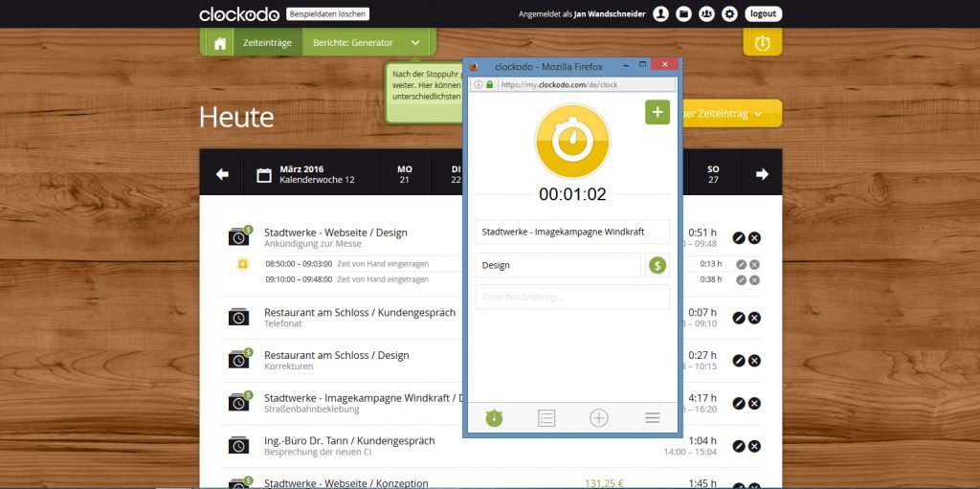980x489 pixels.
Task: Select SO 27 in week bar
Action: pyautogui.click(x=713, y=174)
